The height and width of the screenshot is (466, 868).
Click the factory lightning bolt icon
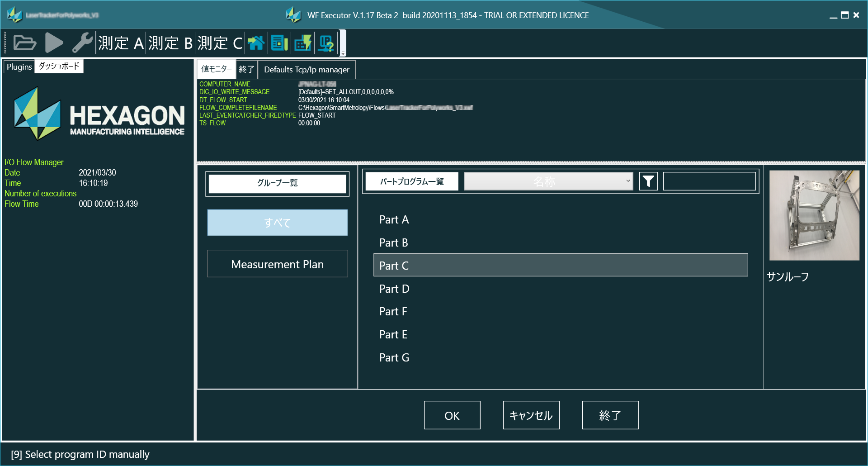[x=303, y=43]
